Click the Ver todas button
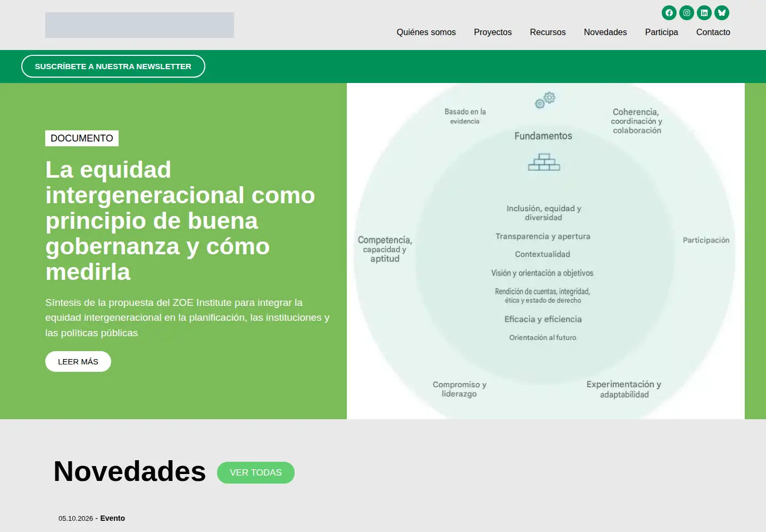This screenshot has height=532, width=766. pyautogui.click(x=256, y=472)
